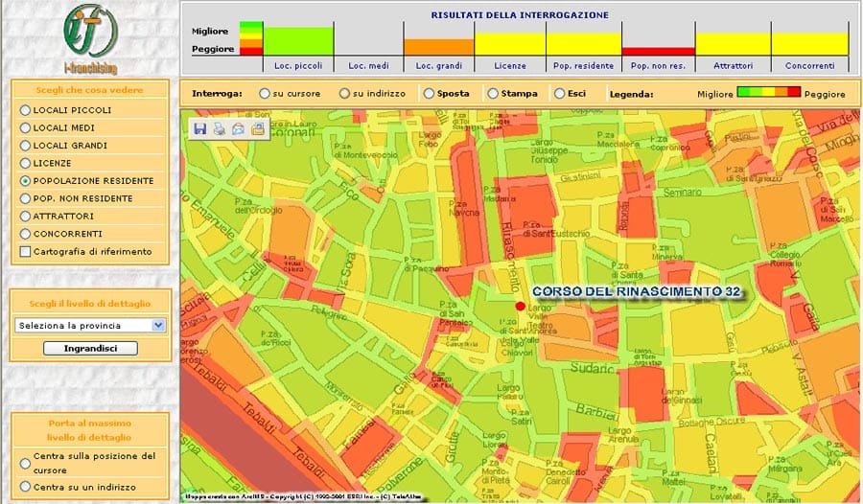Select Interroga su indirizzo option
Screen dimensions: 863x504
344,94
